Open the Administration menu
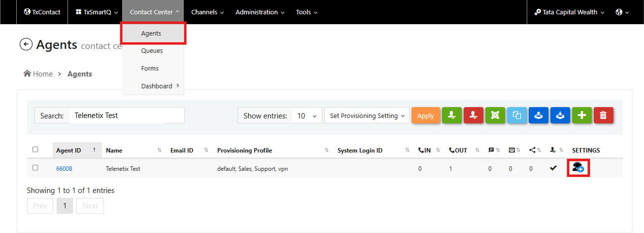Image resolution: width=644 pixels, height=233 pixels. click(260, 12)
